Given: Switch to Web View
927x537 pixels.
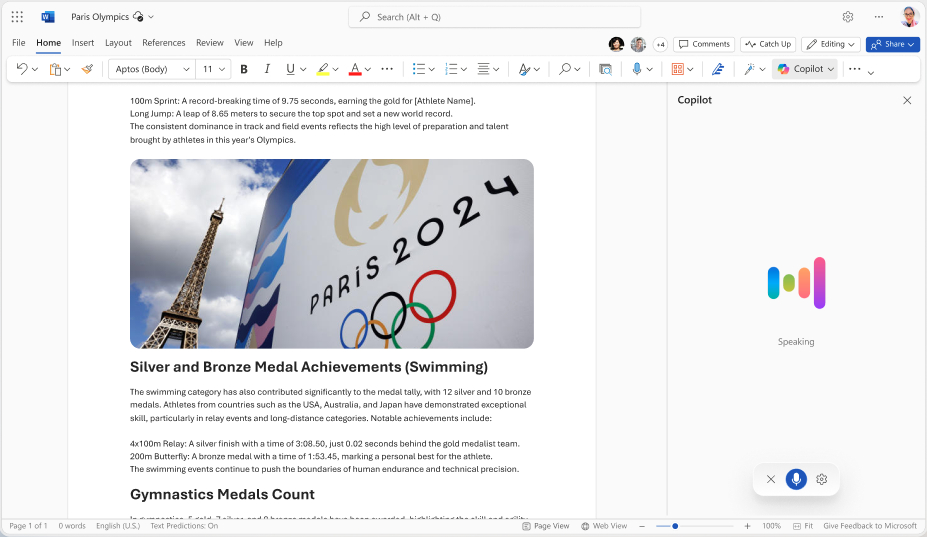Looking at the screenshot, I should [x=604, y=526].
